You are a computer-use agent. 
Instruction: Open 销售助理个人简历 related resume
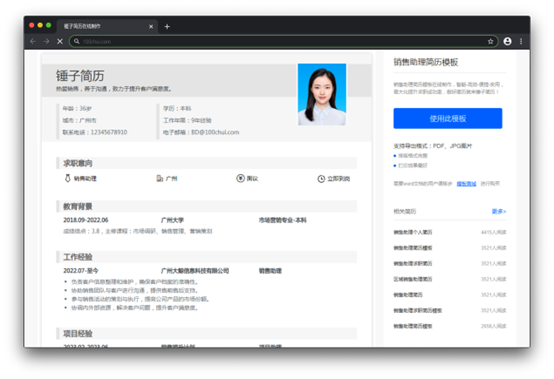coord(413,232)
